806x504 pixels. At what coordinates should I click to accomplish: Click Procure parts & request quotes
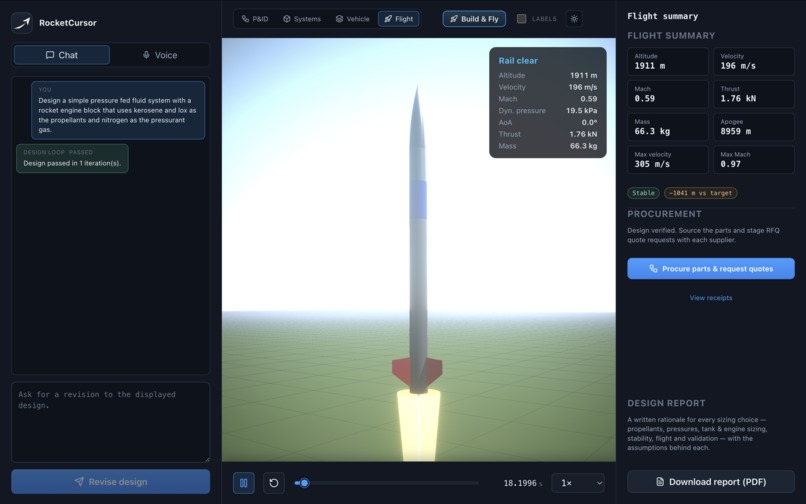711,268
